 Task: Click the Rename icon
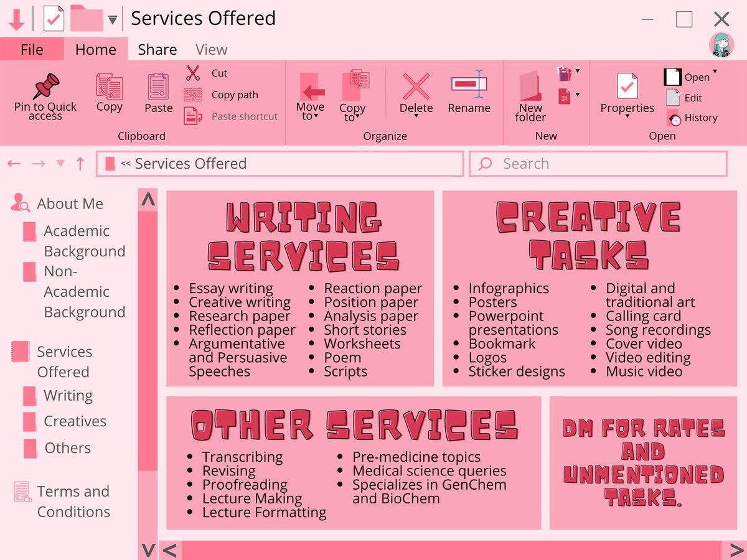469,84
